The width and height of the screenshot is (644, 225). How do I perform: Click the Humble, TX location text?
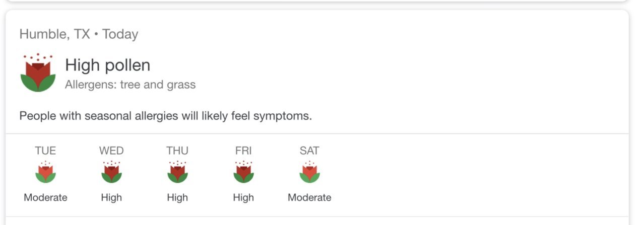[54, 34]
